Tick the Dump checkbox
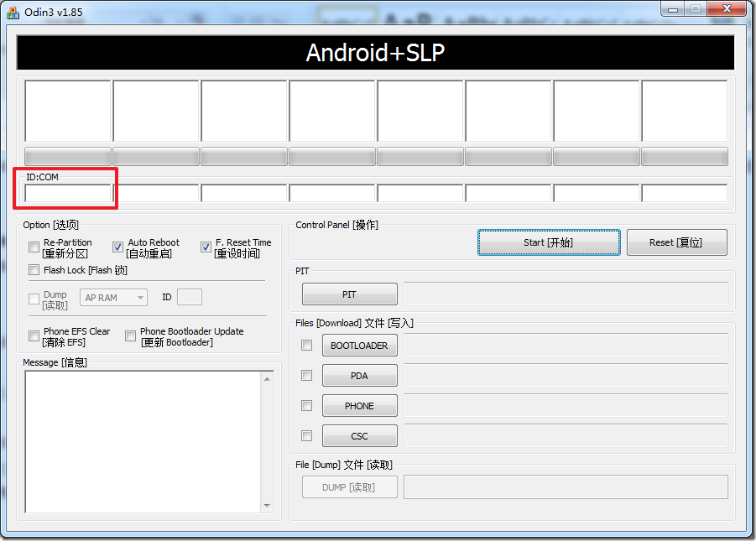The image size is (756, 541). tap(34, 299)
